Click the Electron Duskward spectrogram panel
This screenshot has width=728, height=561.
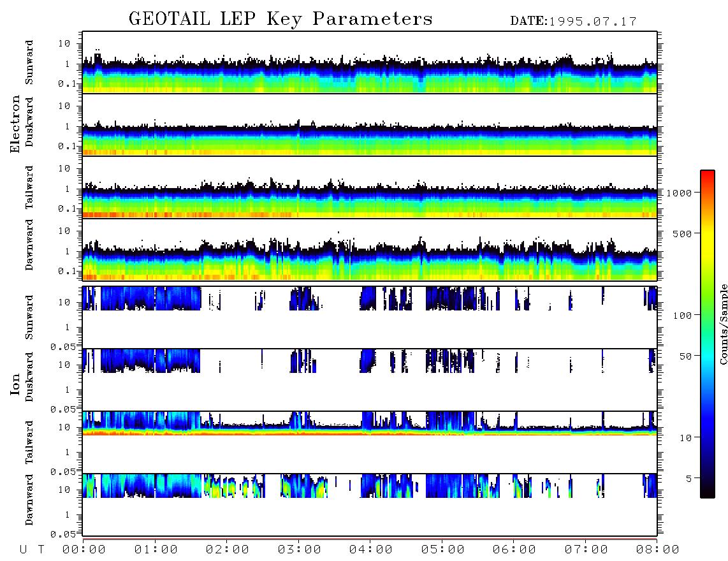(370, 124)
